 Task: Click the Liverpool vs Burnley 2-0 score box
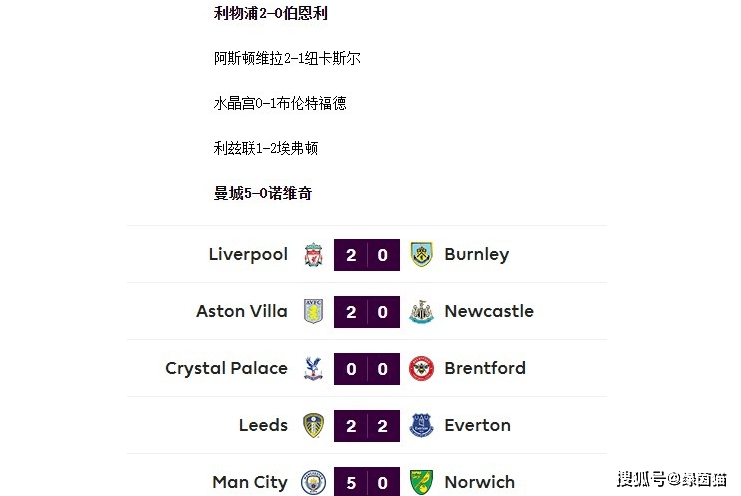pos(367,254)
